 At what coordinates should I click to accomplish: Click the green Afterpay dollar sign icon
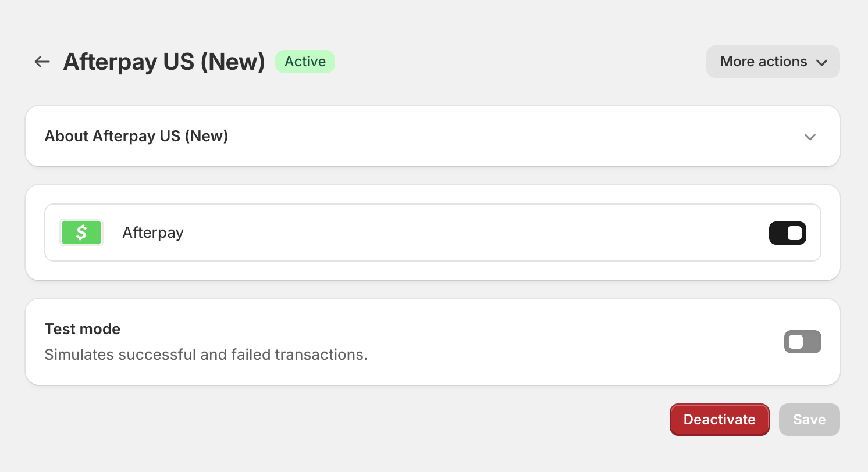point(81,233)
